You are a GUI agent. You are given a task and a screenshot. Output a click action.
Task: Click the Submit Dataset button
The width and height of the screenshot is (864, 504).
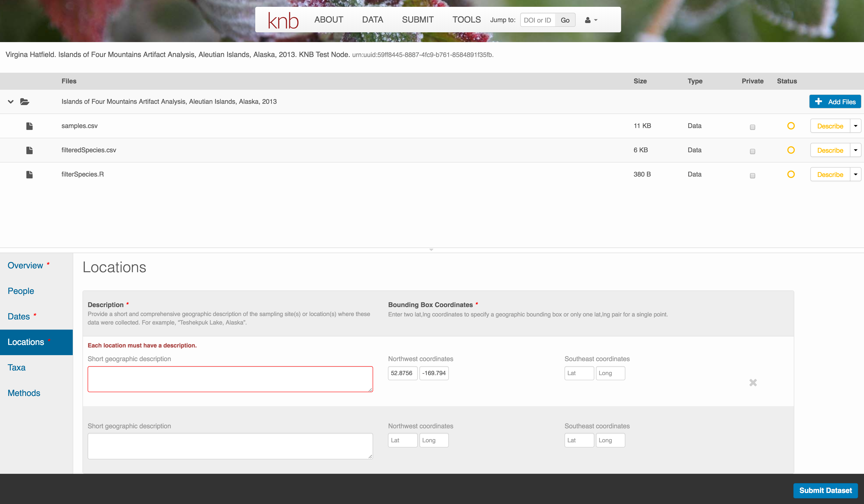point(826,491)
